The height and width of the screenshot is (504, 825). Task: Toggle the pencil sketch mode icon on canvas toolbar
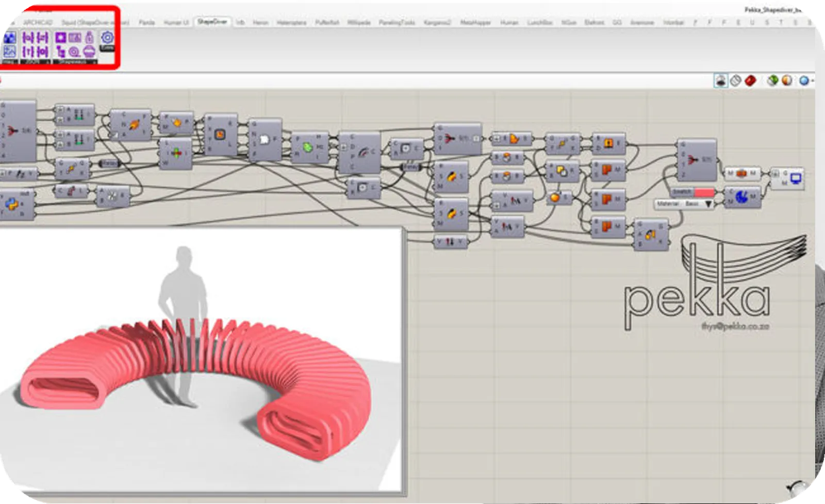click(x=721, y=80)
